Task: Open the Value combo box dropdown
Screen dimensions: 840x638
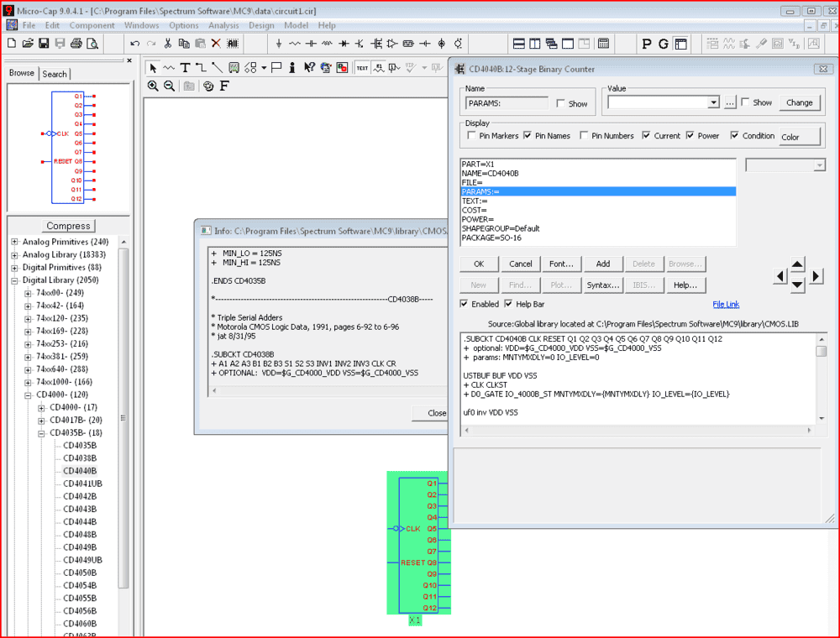Action: [713, 102]
